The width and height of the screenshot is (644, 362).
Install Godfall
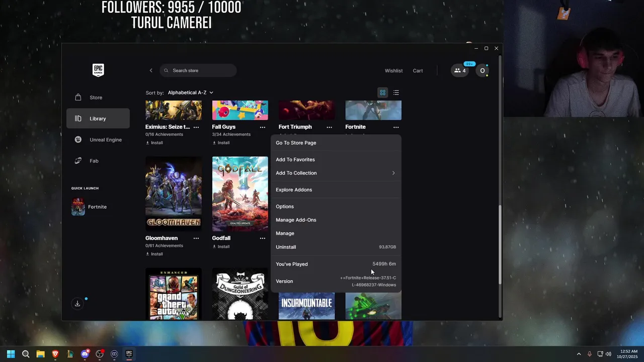click(x=221, y=246)
